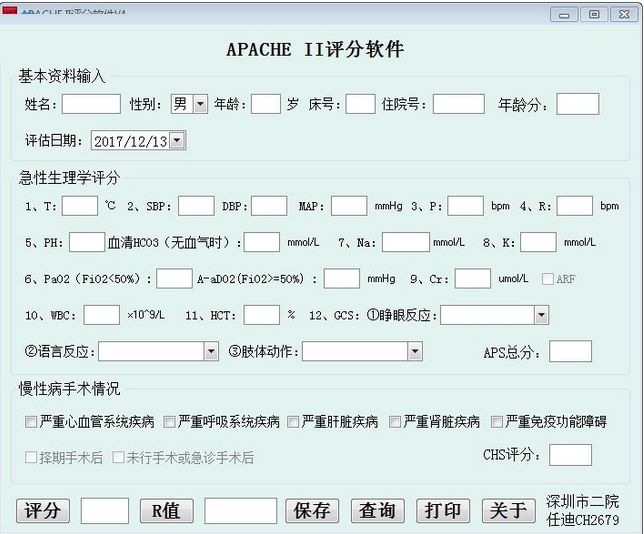The width and height of the screenshot is (644, 534).
Task: Print the form using 打印
Action: tap(443, 511)
